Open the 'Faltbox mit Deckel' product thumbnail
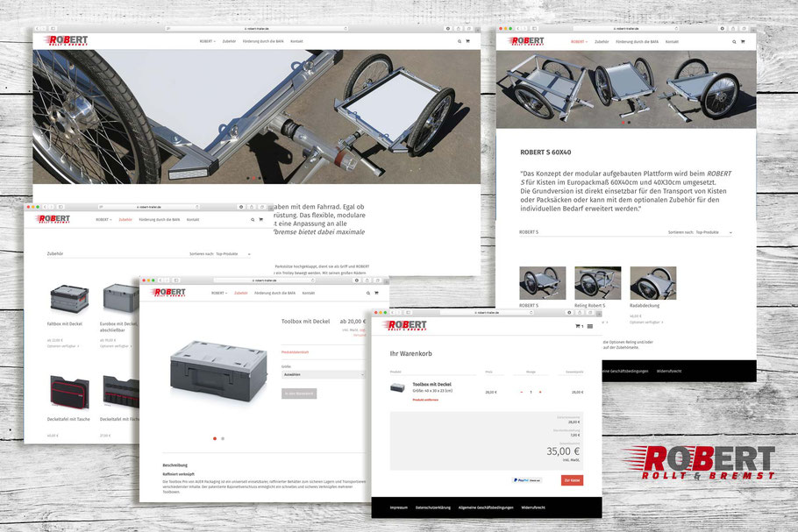 [69, 299]
